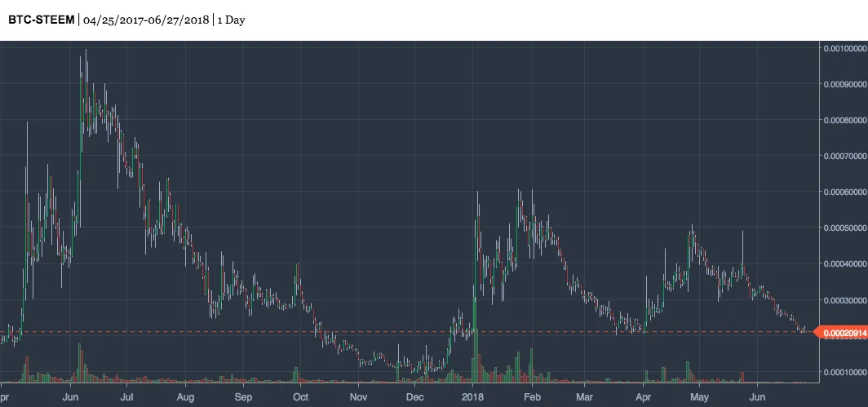
Task: Click the 0.00080000 price axis label
Action: (x=845, y=120)
